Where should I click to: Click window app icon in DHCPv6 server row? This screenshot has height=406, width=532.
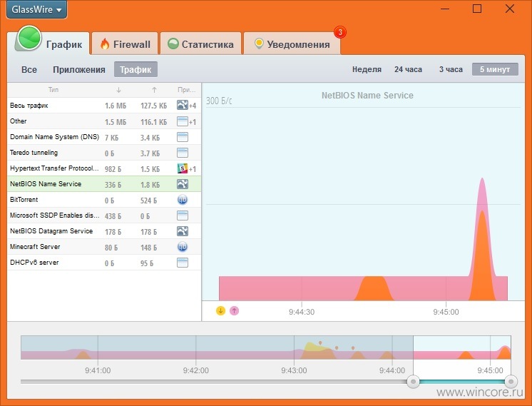[x=183, y=263]
